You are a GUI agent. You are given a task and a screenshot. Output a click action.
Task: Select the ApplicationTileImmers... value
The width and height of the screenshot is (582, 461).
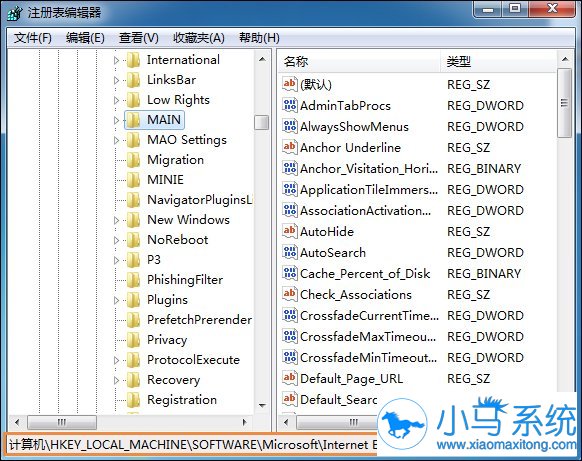369,190
